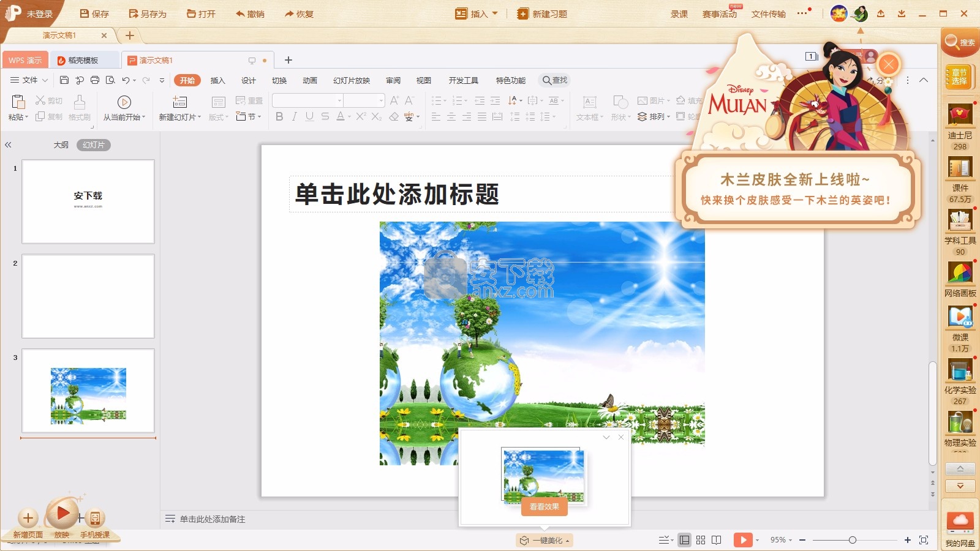Click the print icon in quick toolbar
Image resolution: width=980 pixels, height=551 pixels.
point(95,80)
